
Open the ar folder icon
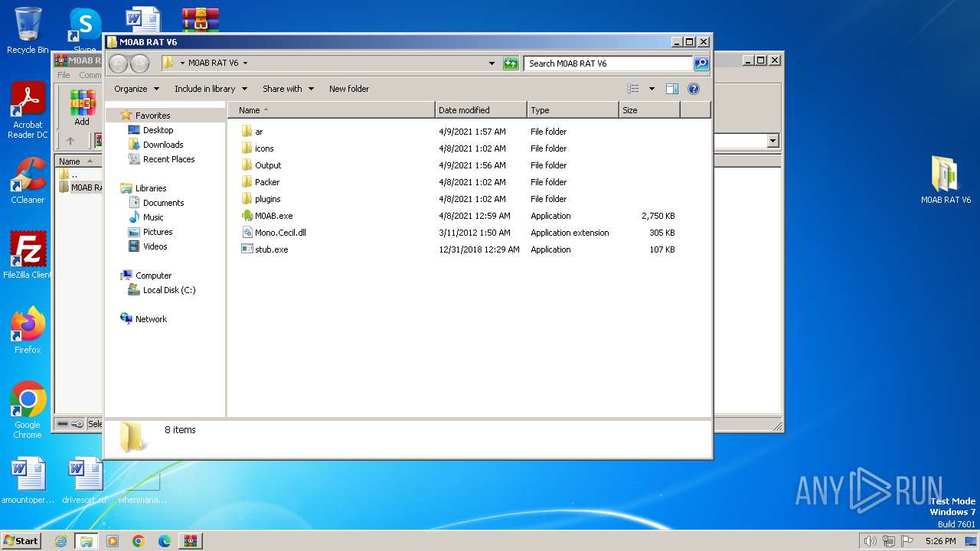247,132
